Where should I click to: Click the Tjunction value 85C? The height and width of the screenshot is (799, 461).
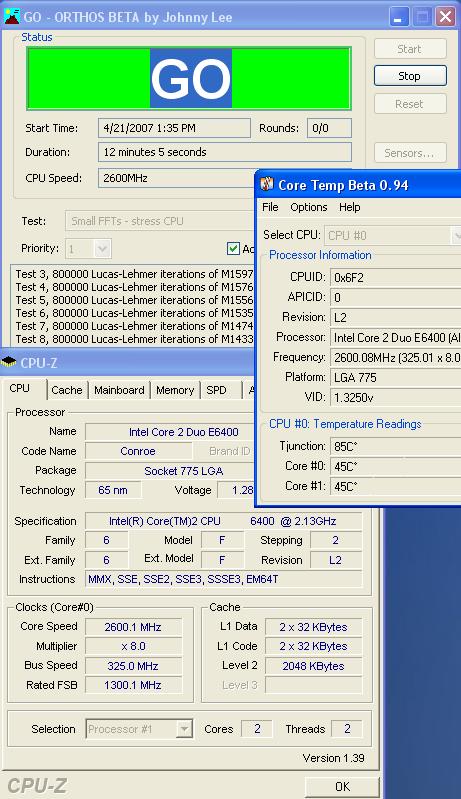395,447
